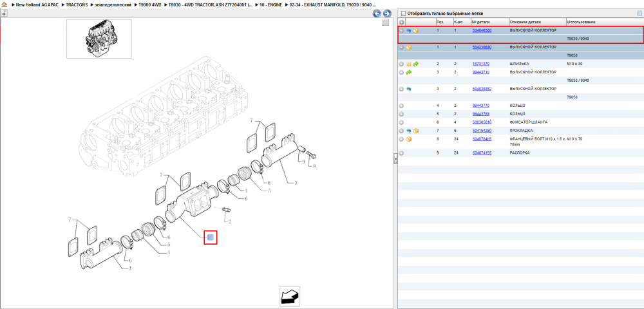Open the 'T9000 4WD' breadcrumb
The height and width of the screenshot is (309, 644).
(x=150, y=5)
